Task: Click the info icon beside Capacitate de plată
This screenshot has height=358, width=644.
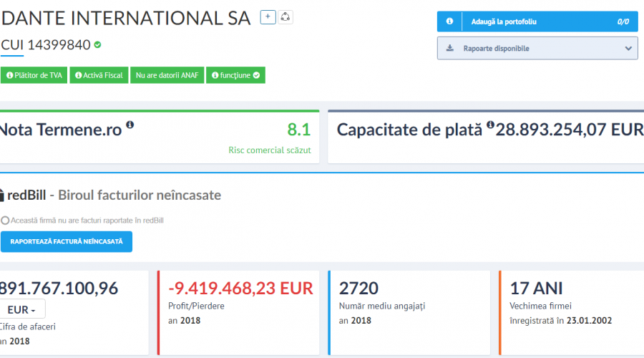Action: (x=490, y=125)
